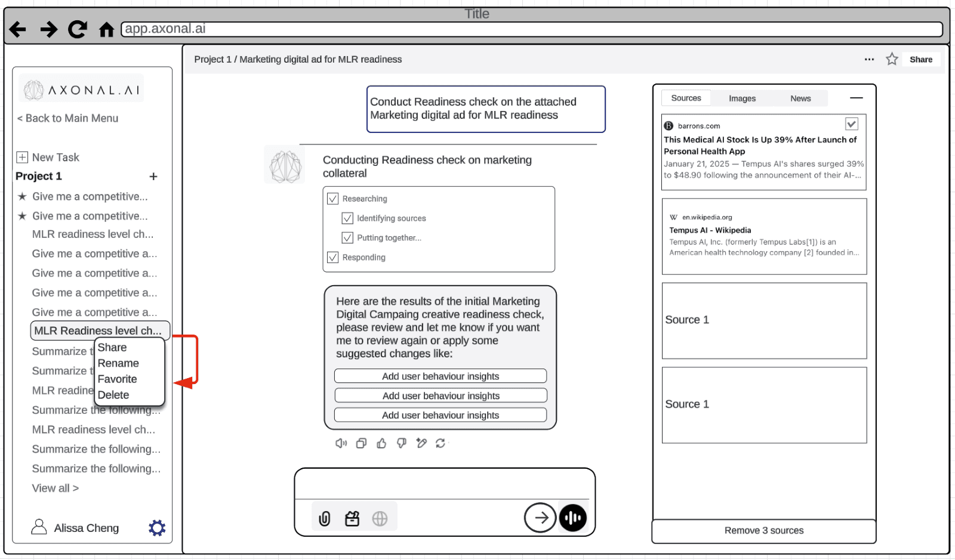Screen dimensions: 955x560
Task: Toggle the Putting together... checkbox
Action: pos(347,238)
